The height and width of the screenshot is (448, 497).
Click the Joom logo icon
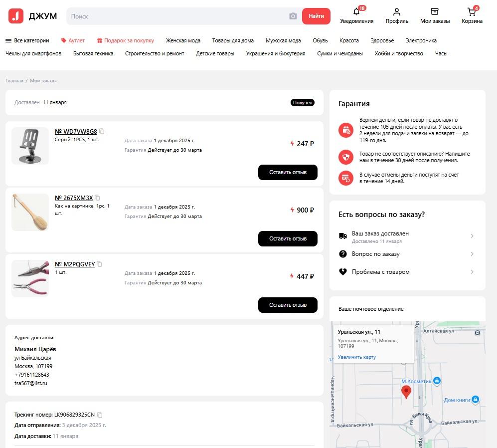(x=16, y=16)
